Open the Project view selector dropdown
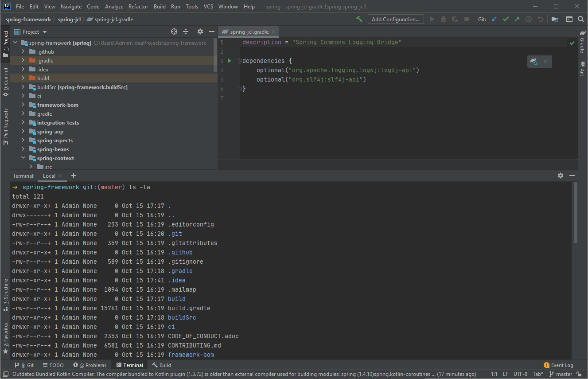The image size is (588, 379). tap(30, 31)
